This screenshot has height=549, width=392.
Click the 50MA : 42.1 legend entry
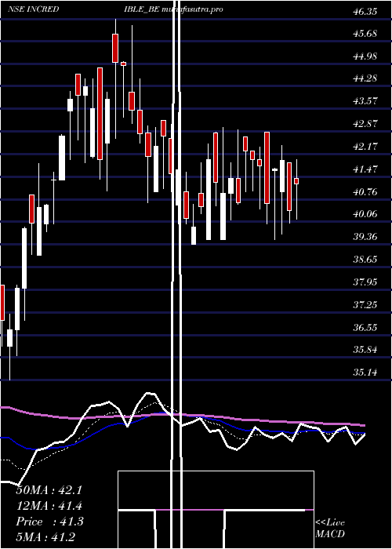49,490
